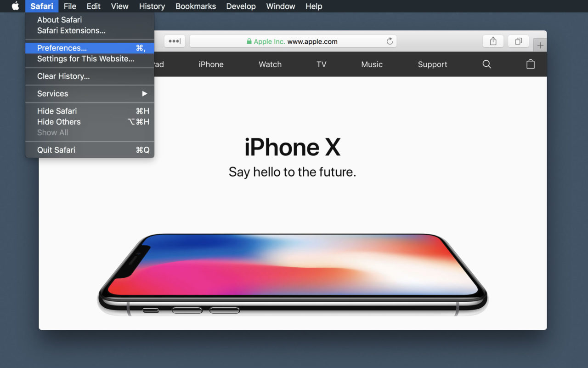The width and height of the screenshot is (588, 368).
Task: Open the Help menu
Action: click(314, 6)
